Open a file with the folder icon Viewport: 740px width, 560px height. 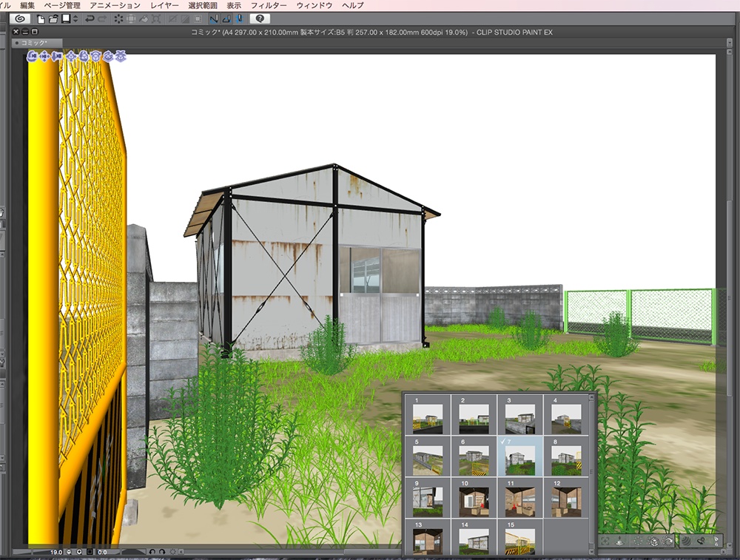[53, 19]
